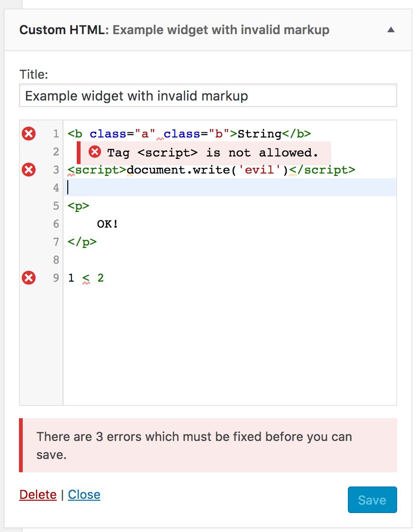The image size is (418, 532).
Task: Click the 'evil' string in the code
Action: coord(260,170)
